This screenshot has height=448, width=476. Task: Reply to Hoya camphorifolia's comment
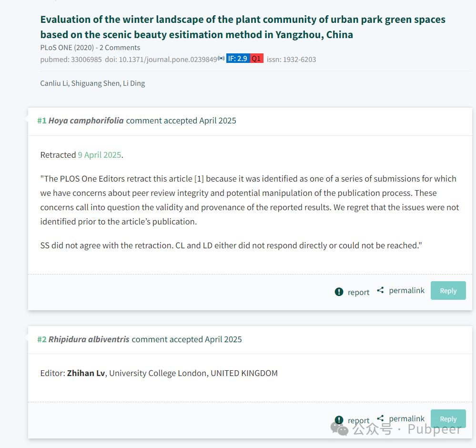[x=448, y=291]
